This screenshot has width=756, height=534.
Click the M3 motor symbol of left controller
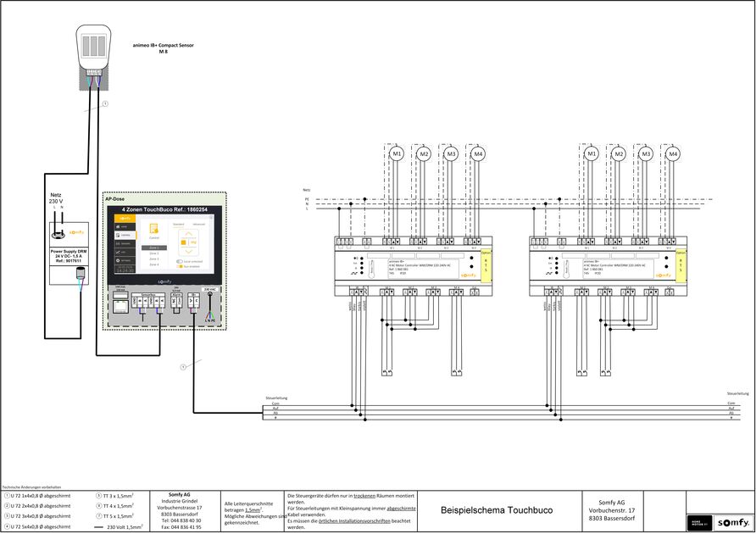450,154
